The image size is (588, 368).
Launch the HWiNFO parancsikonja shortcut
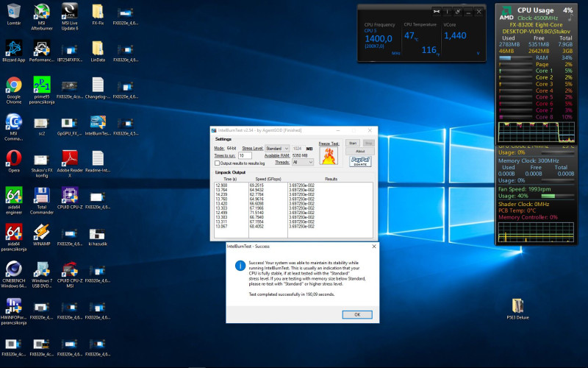(14, 305)
